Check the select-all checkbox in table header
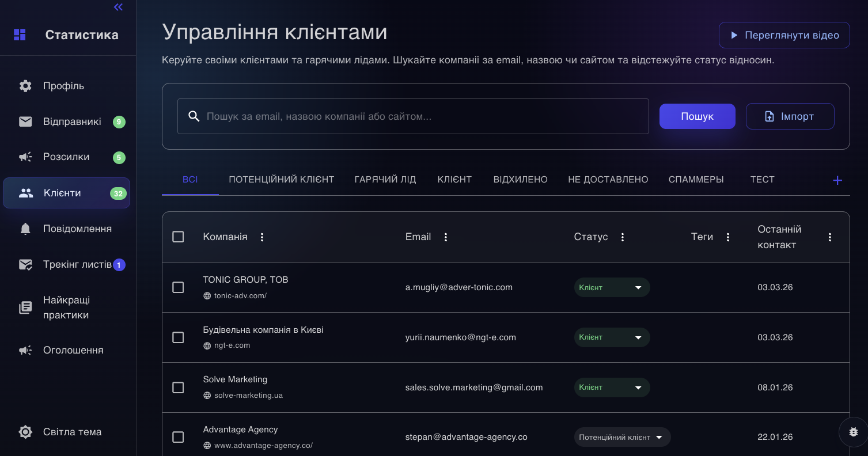This screenshot has width=868, height=456. click(178, 236)
